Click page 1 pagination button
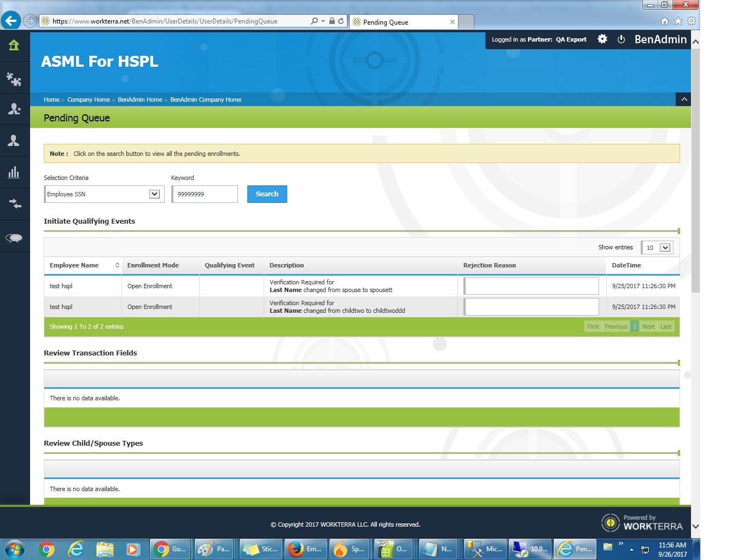The image size is (743, 560). (635, 326)
